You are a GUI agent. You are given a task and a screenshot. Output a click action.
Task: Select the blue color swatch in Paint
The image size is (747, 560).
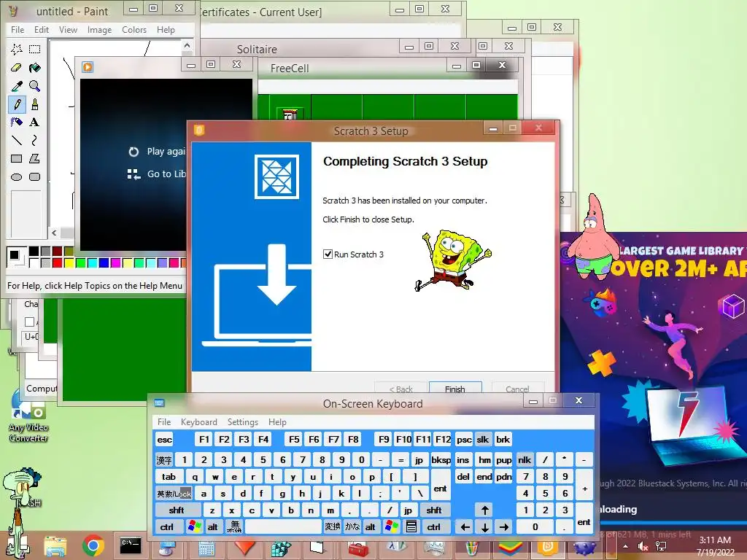(104, 262)
